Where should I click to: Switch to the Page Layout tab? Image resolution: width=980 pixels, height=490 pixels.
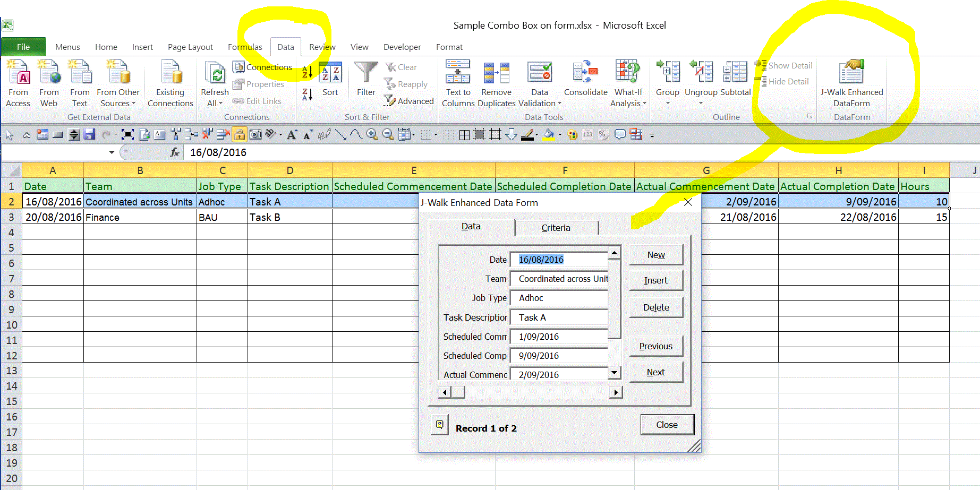pyautogui.click(x=190, y=47)
